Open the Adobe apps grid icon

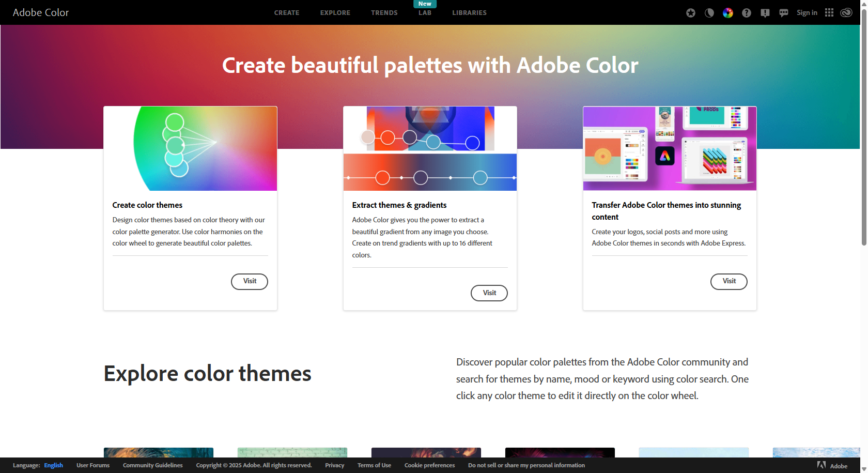click(829, 12)
